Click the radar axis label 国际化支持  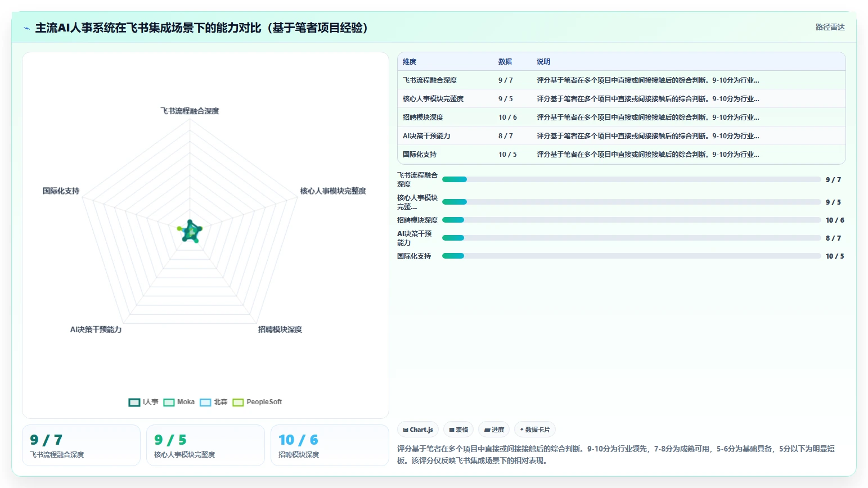pyautogui.click(x=61, y=191)
